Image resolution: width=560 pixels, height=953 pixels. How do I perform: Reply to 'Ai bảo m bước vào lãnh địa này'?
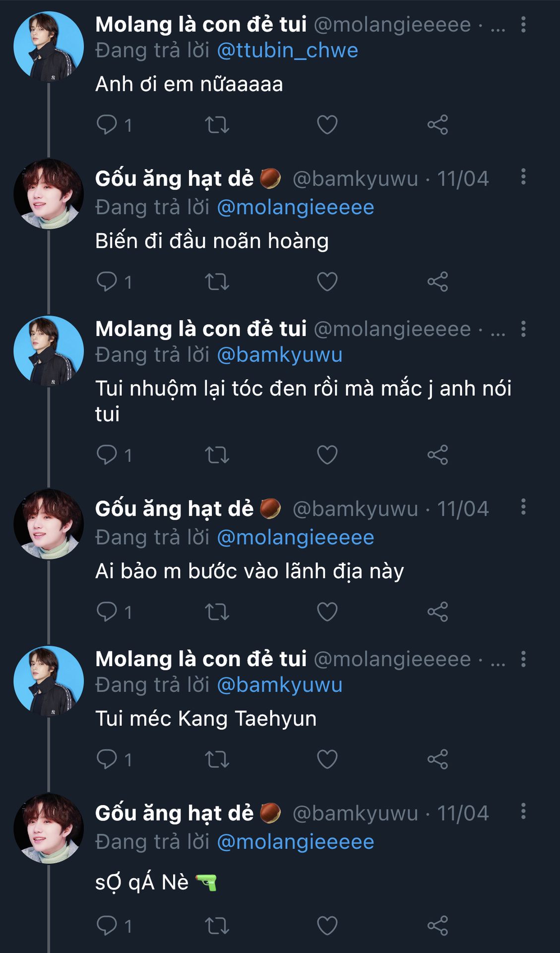[107, 612]
